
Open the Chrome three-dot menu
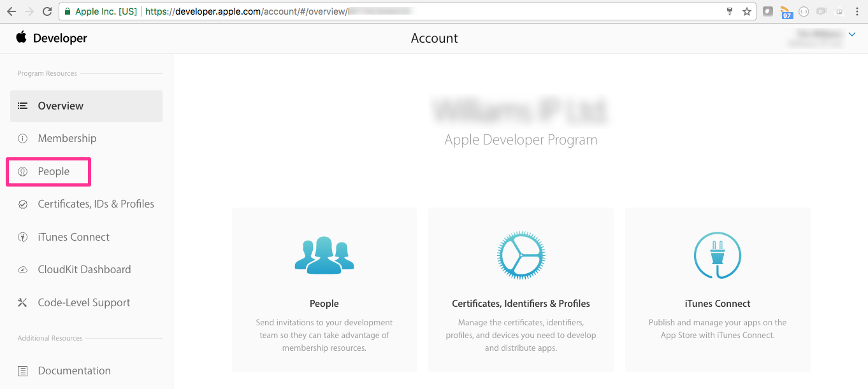pyautogui.click(x=857, y=11)
